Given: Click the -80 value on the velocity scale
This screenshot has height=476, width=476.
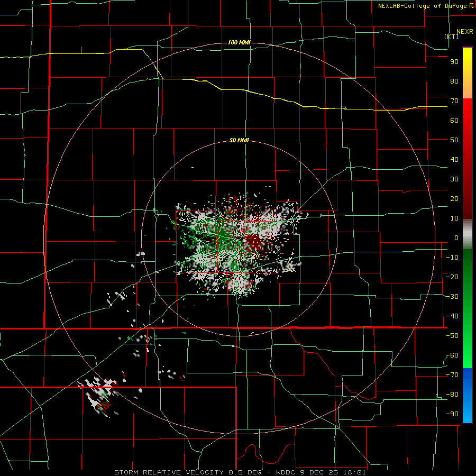Looking at the screenshot, I should pos(452,395).
